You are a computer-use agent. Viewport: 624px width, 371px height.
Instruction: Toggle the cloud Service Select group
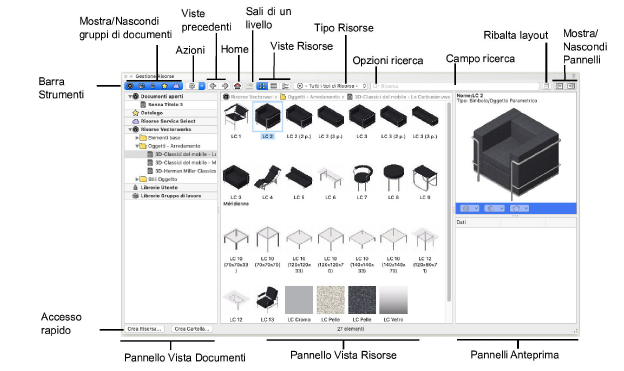coord(176,86)
